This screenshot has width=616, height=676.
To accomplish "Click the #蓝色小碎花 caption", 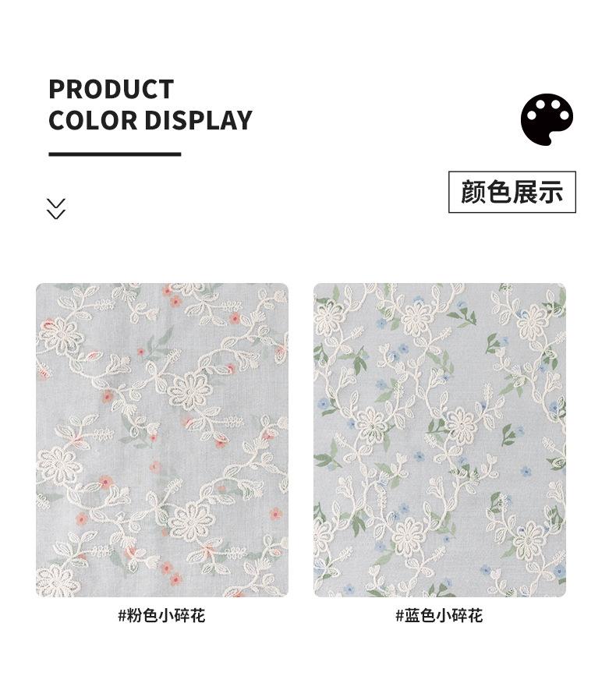I will pos(439,615).
